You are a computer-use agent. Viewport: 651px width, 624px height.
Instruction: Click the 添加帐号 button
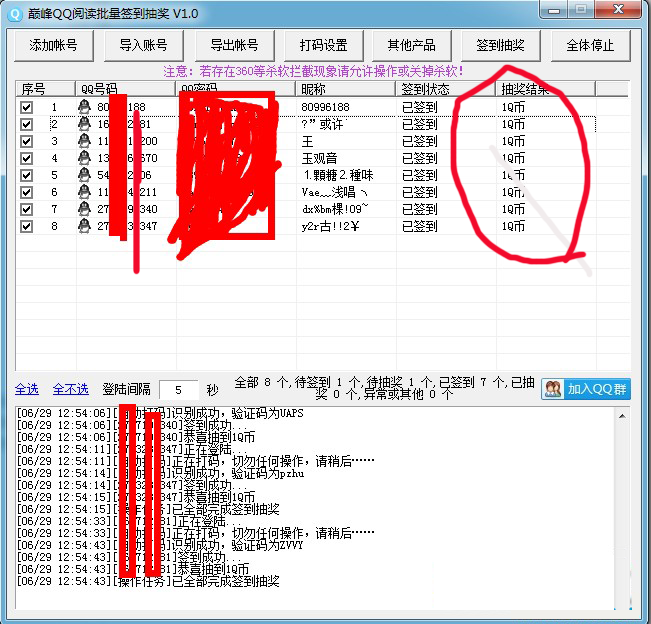click(x=54, y=45)
